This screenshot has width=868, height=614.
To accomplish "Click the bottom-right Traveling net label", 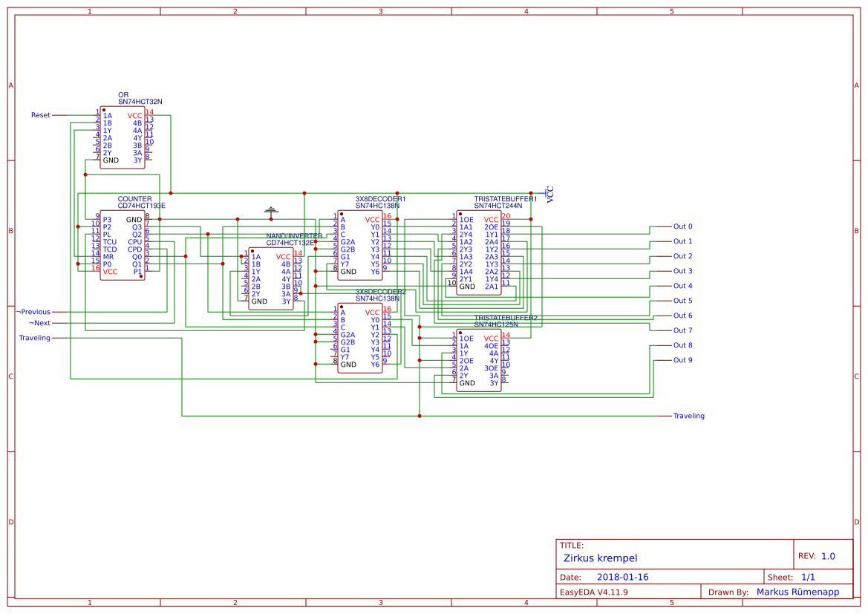I will coord(688,416).
